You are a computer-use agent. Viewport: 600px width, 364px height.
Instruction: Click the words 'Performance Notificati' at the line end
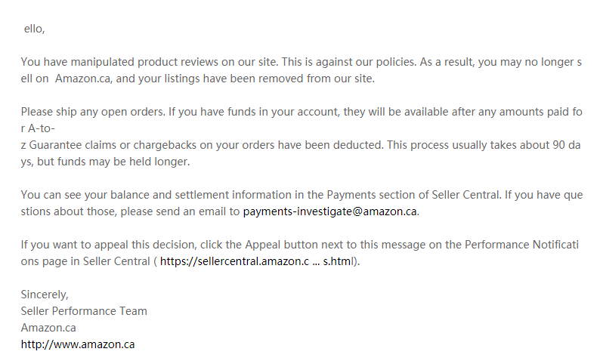click(x=521, y=245)
